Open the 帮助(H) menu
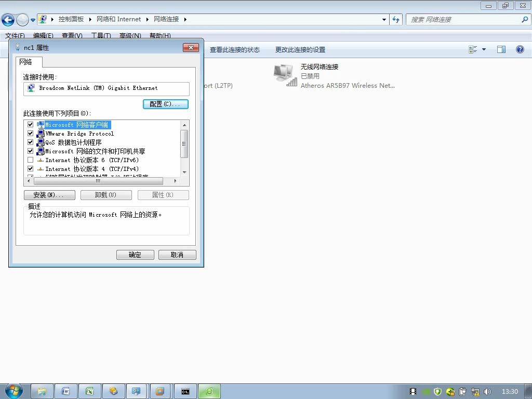This screenshot has height=399, width=532. pyautogui.click(x=160, y=35)
